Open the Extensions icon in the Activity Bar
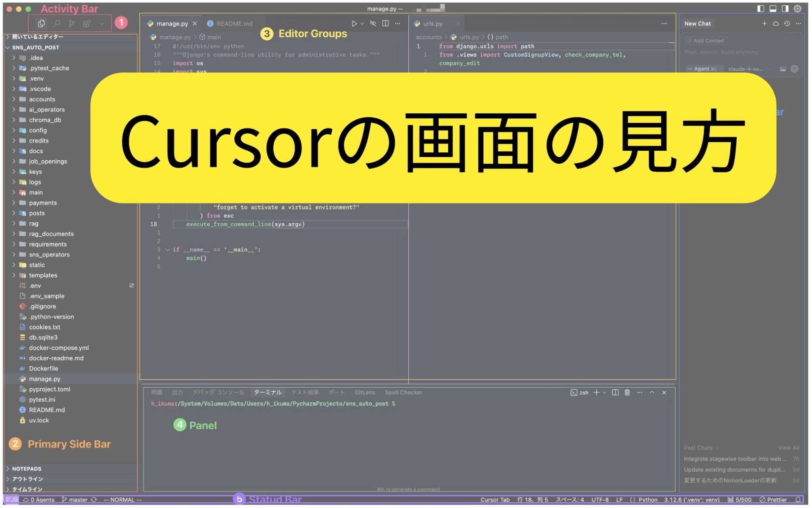The image size is (812, 508). pos(86,23)
